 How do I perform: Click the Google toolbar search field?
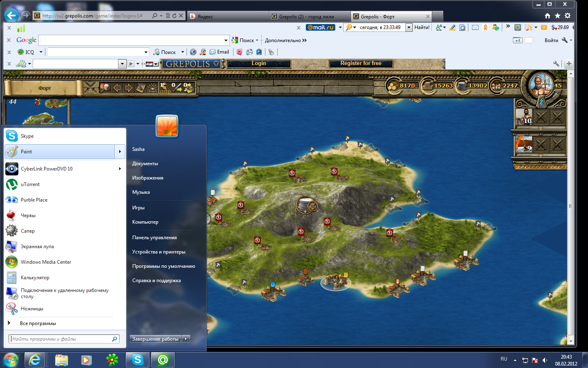coord(134,40)
